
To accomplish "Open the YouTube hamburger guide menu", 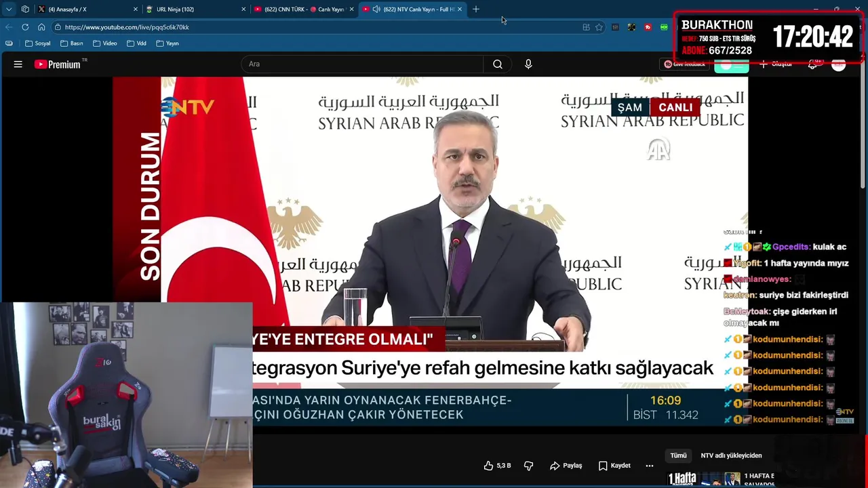I will [18, 64].
